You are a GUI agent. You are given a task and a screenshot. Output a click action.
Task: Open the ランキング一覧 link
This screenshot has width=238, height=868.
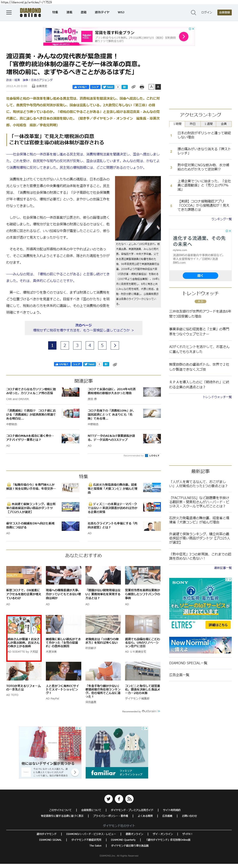tap(221, 219)
